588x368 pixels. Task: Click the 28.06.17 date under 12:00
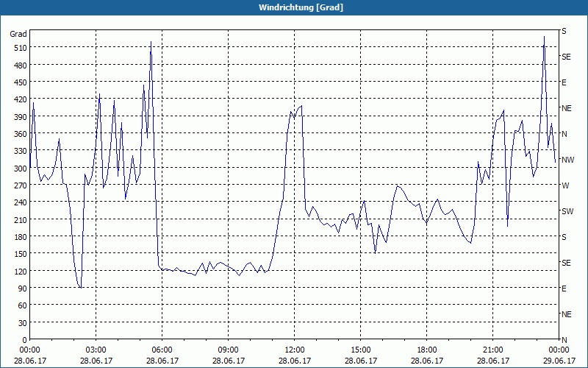(x=295, y=361)
